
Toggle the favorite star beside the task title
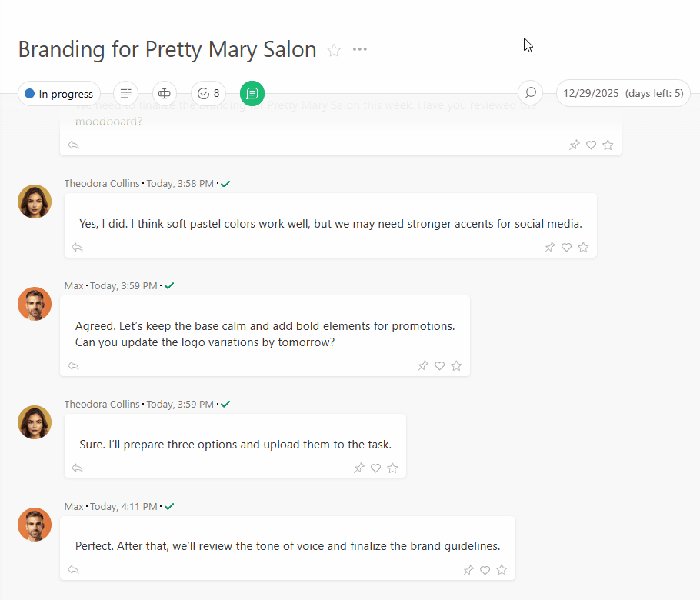334,49
